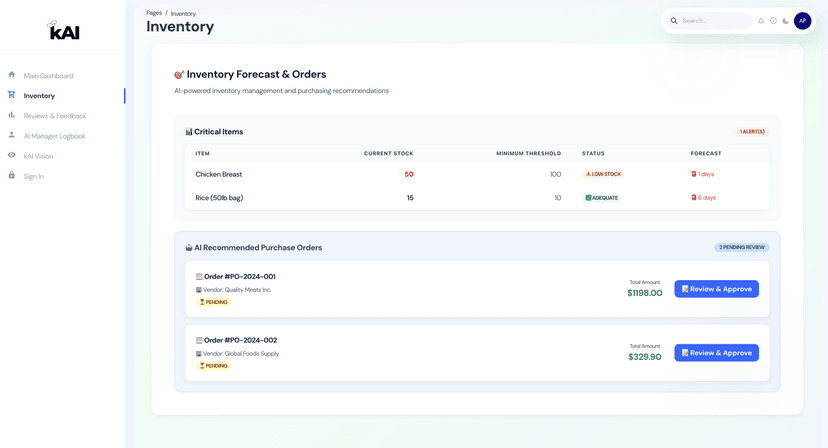Click the person icon beside AI Manager Logbook
Image resolution: width=828 pixels, height=448 pixels.
click(x=12, y=135)
